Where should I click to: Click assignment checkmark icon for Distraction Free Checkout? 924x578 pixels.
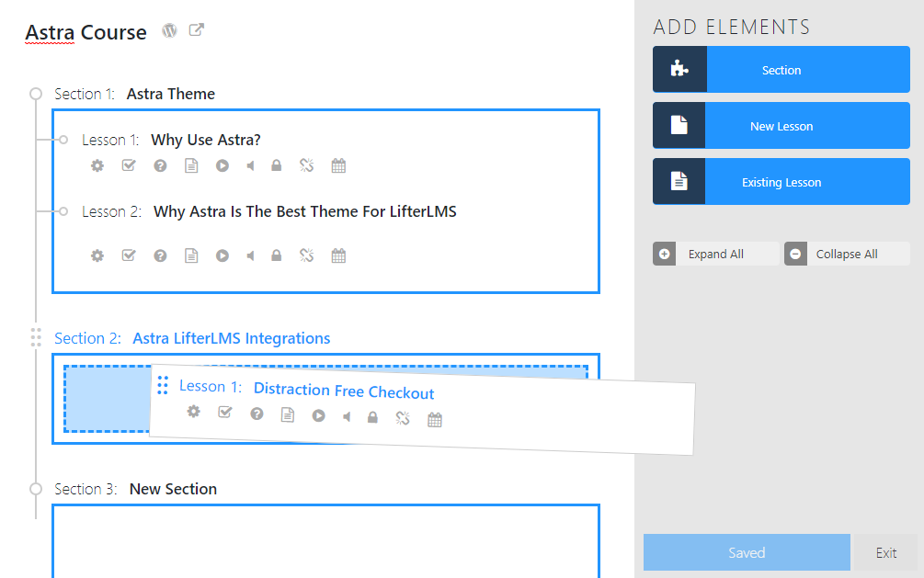click(x=225, y=413)
